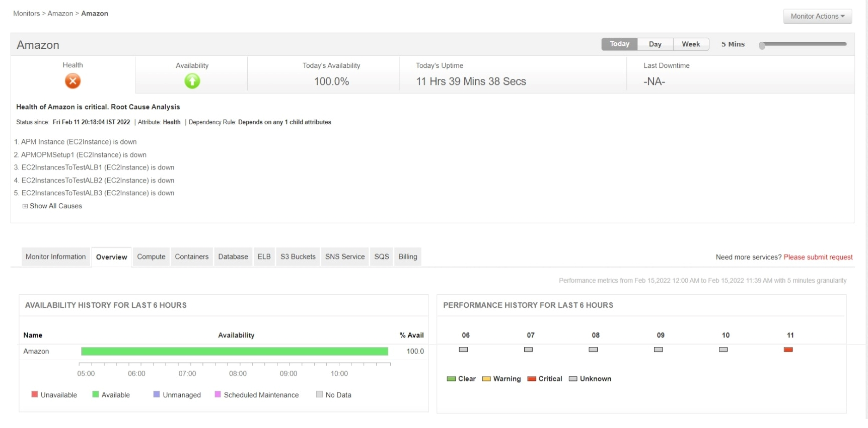Select the Overview tab
This screenshot has width=868, height=428.
pos(111,257)
